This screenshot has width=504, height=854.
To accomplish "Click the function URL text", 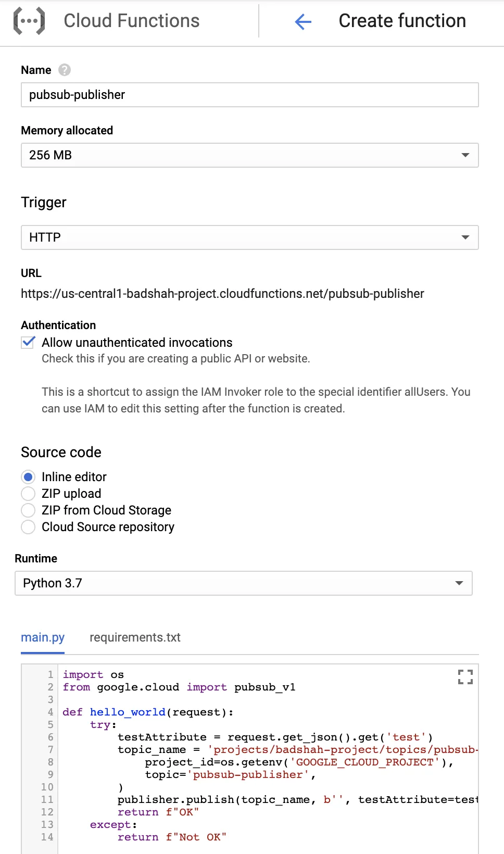I will [222, 294].
